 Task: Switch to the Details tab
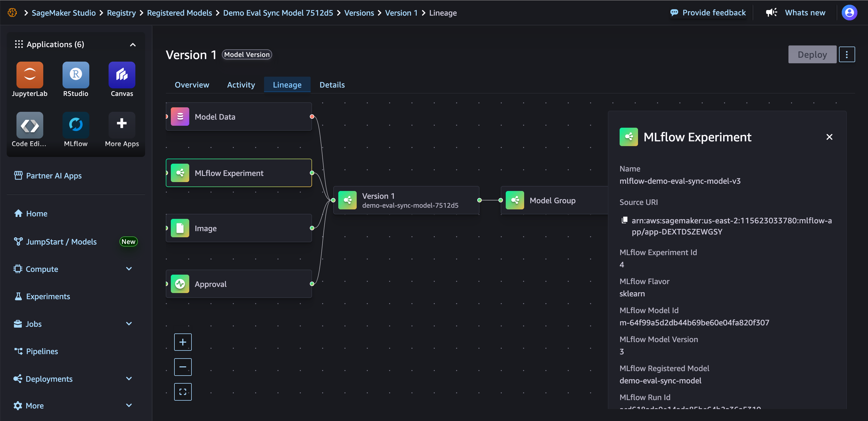(x=332, y=85)
